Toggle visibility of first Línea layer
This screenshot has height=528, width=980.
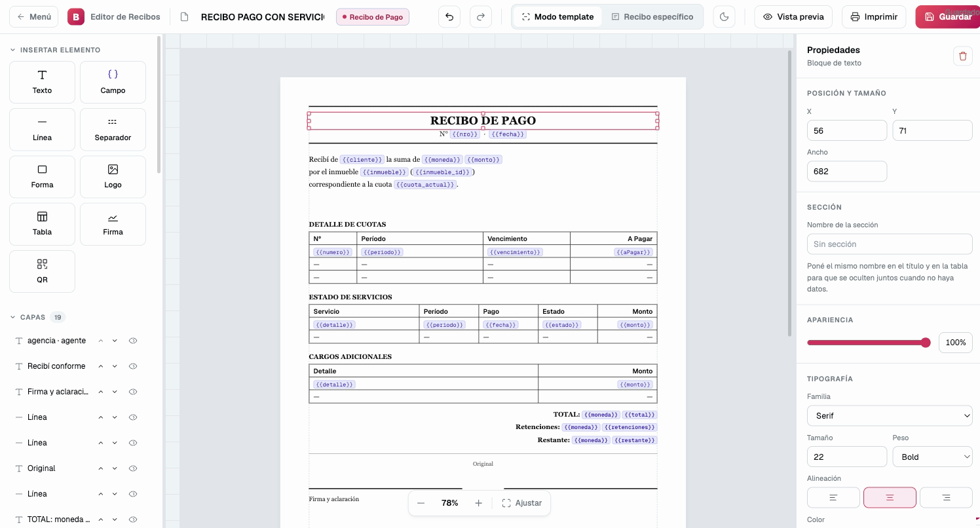(x=133, y=417)
